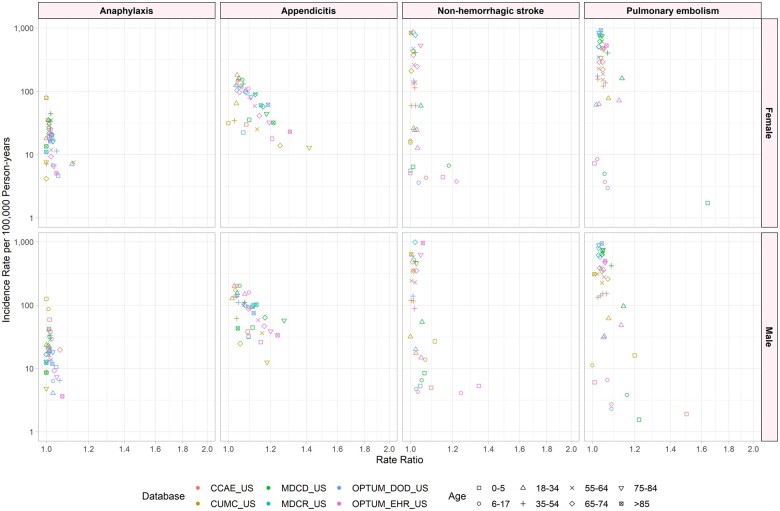Click the '1.2' x-axis tick under Pulmonary embolism
Viewport: 780px width, 511px height.
[x=634, y=449]
